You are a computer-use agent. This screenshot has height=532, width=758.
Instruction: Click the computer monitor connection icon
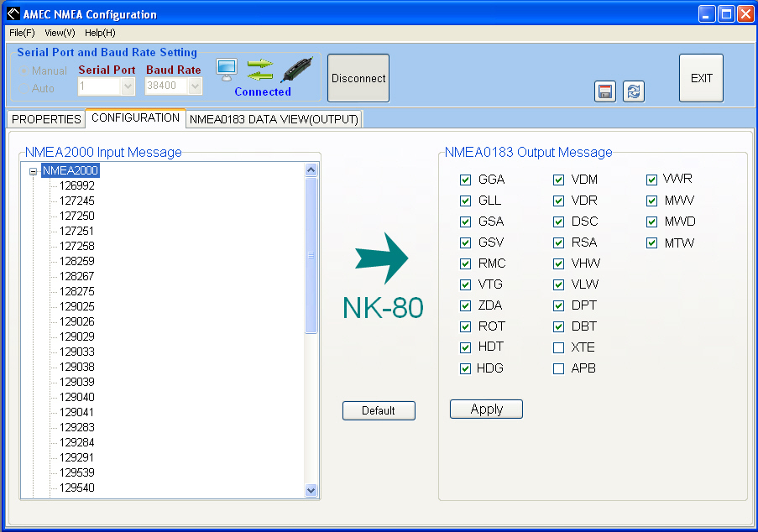click(226, 70)
